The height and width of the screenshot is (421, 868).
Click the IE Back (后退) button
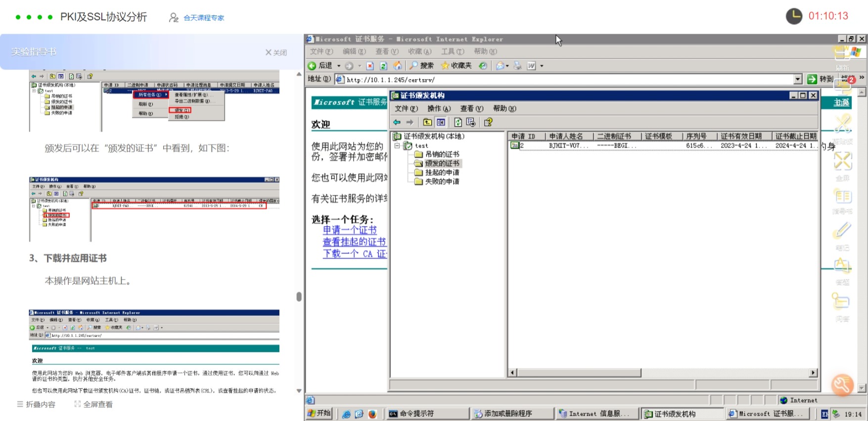tap(320, 66)
